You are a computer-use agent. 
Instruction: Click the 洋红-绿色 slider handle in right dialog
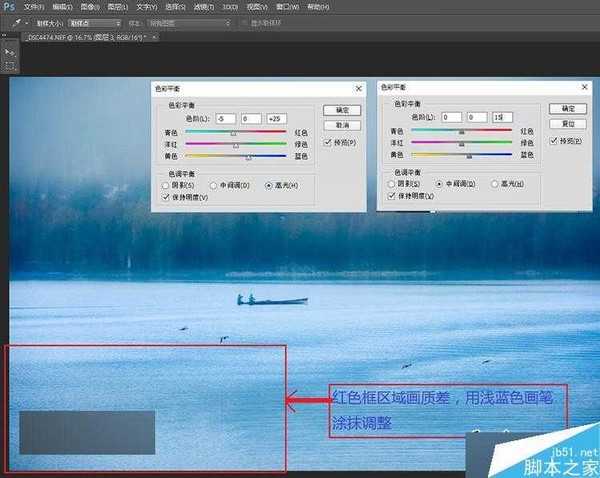tap(462, 144)
